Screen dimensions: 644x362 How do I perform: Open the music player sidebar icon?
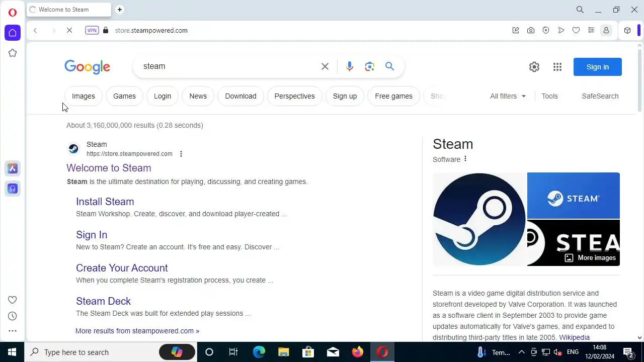(13, 189)
